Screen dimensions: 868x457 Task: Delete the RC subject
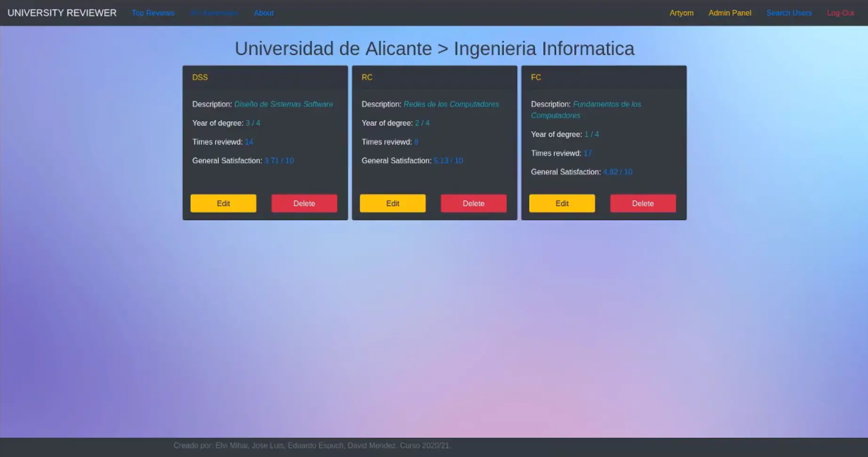coord(473,203)
